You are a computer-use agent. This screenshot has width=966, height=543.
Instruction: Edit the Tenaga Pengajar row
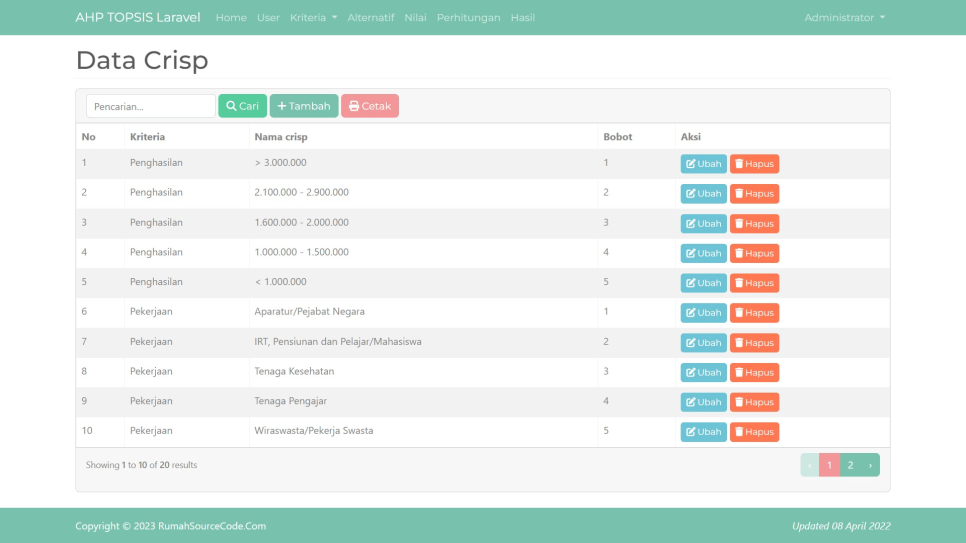click(x=704, y=402)
